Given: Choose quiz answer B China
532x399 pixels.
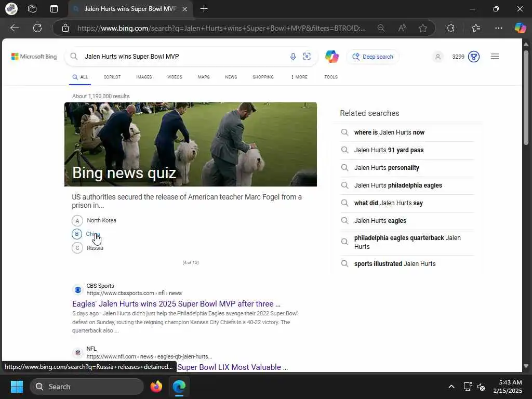Looking at the screenshot, I should (86, 234).
